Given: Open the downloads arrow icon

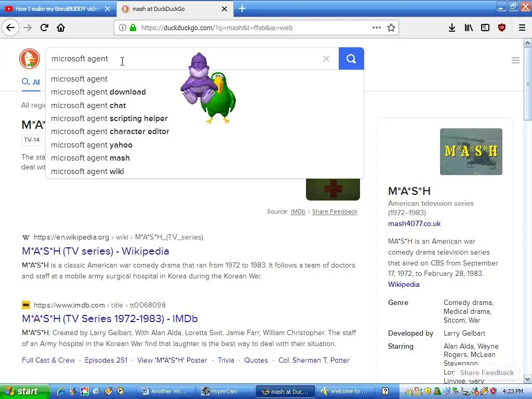Looking at the screenshot, I should [452, 28].
